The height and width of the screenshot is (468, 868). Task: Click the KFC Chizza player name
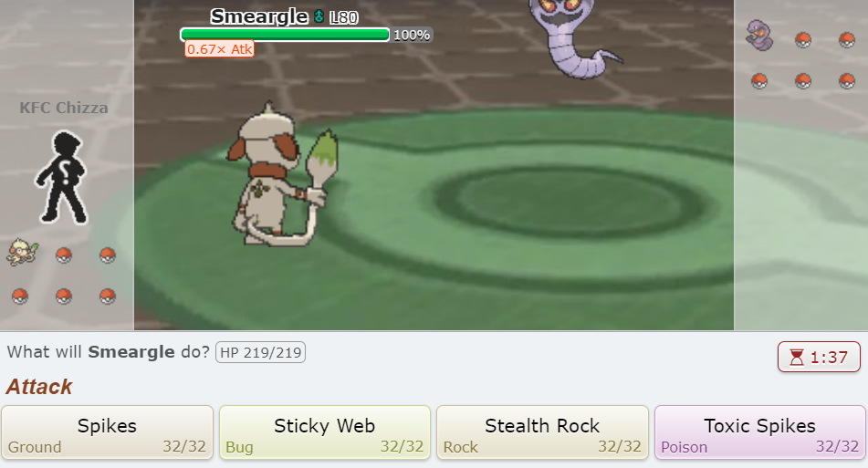[64, 108]
